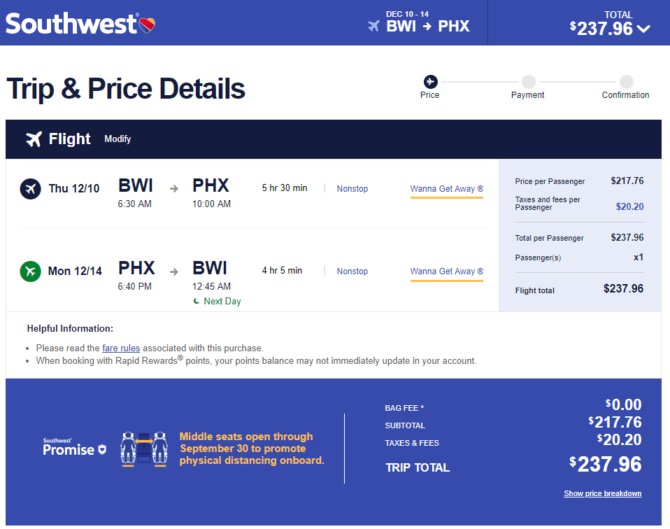Click the dark departing flight icon for Thu 12/10

[30, 188]
